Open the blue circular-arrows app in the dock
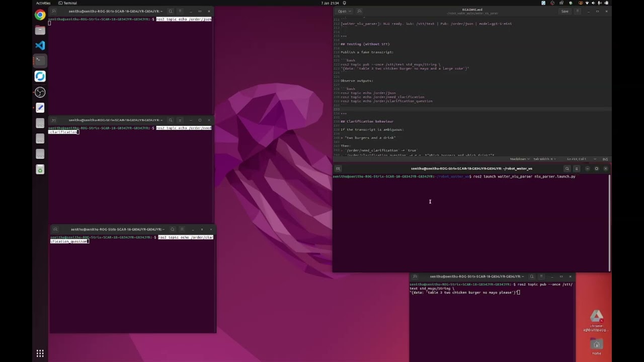This screenshot has width=644, height=362. click(x=40, y=76)
